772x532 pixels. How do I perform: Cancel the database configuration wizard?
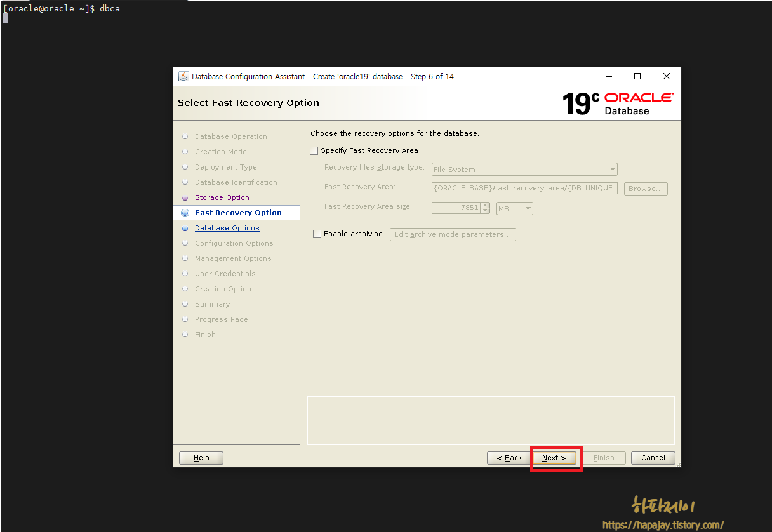[x=653, y=458]
